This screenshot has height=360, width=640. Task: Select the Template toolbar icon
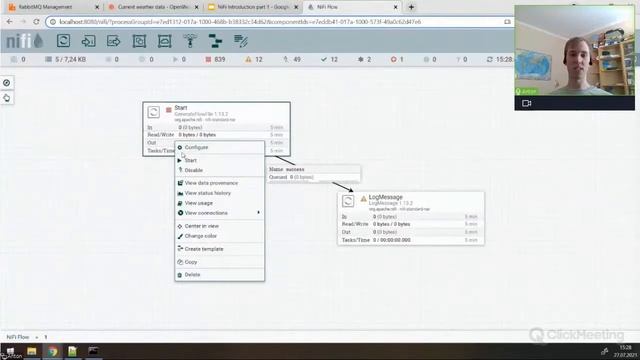[215, 41]
